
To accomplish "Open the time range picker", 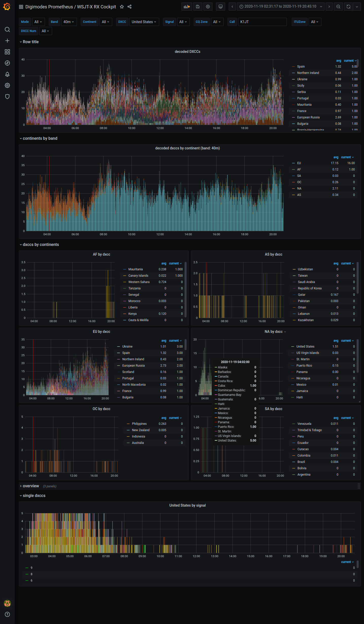I will pos(281,7).
